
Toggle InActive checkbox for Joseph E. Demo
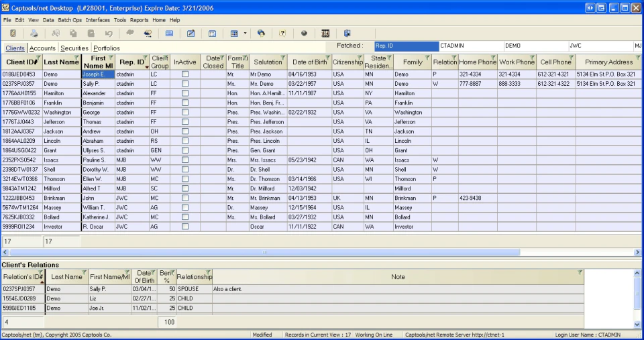click(185, 74)
